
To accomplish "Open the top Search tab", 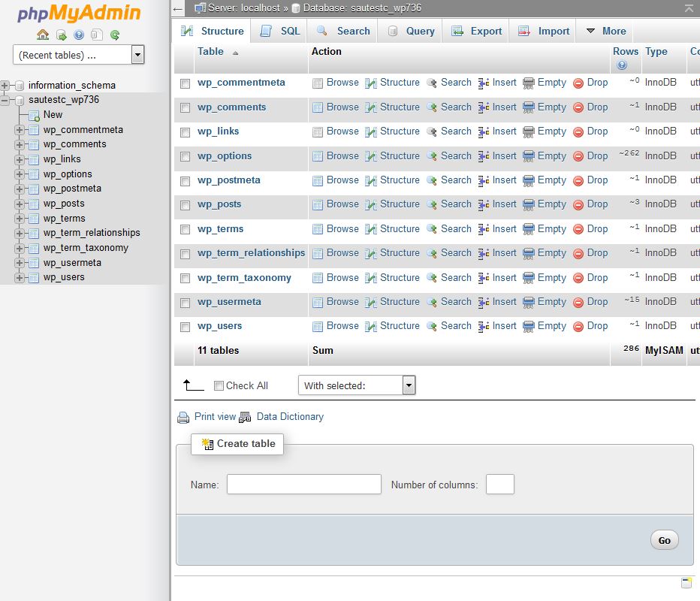I will coord(342,31).
